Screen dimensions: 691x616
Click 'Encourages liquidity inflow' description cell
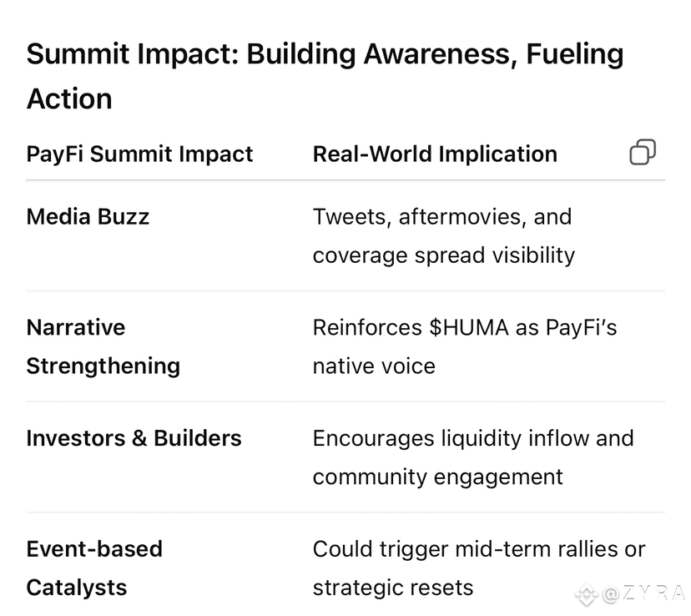click(473, 457)
